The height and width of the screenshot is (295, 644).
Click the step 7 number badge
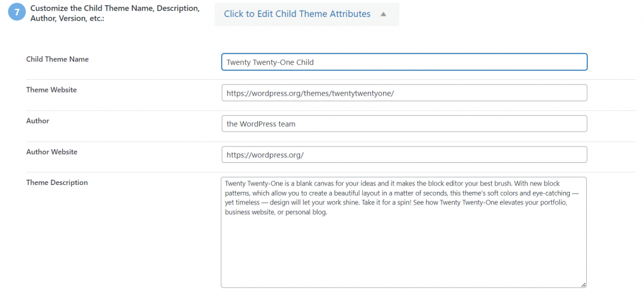click(x=17, y=13)
